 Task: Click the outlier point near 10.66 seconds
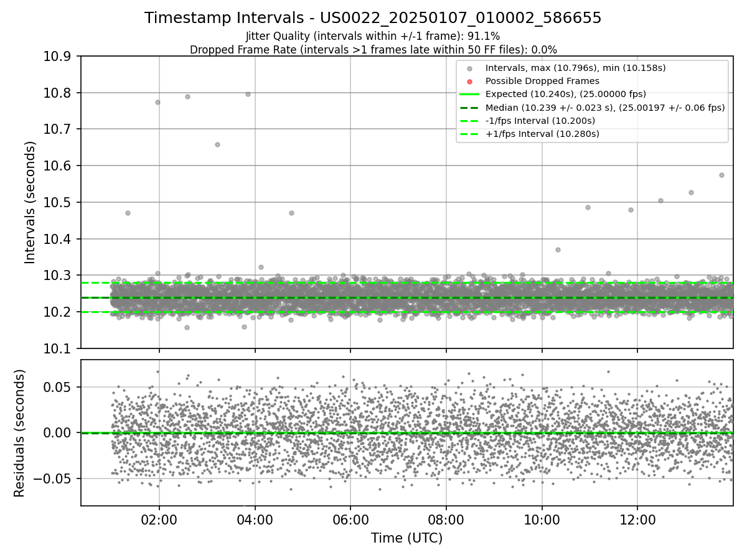tap(217, 144)
